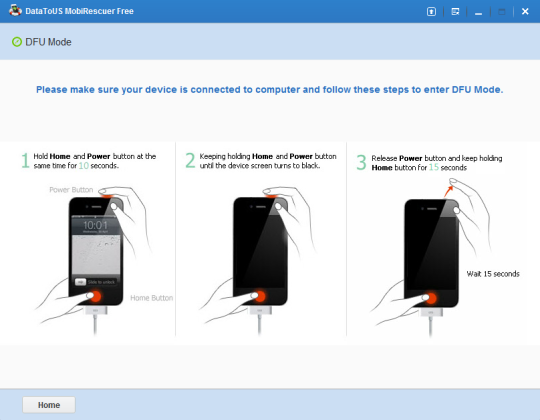Screen dimensions: 540x420
Task: Click the 'Home Button' label
Action: (x=152, y=298)
